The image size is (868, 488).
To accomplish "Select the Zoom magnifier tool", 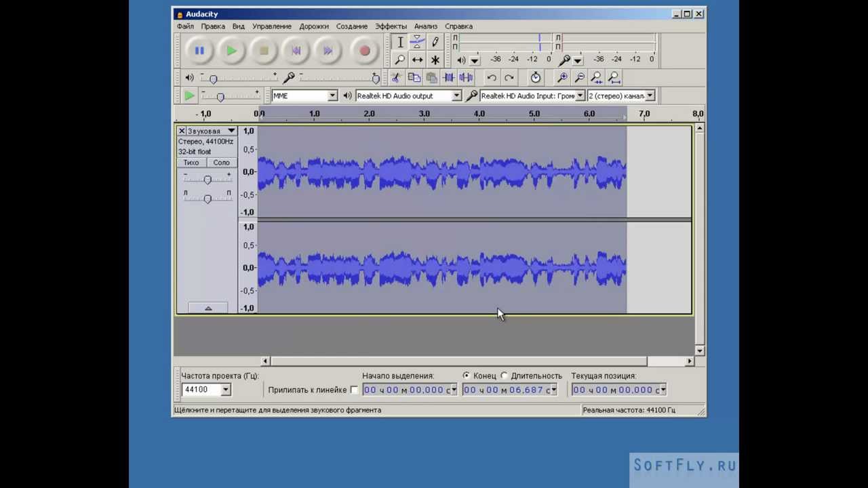I will point(400,60).
